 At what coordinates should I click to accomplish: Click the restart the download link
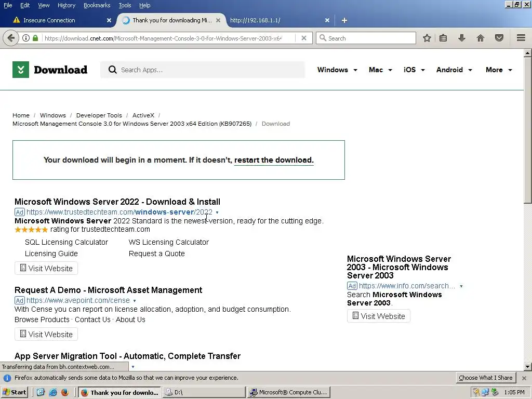coord(274,160)
